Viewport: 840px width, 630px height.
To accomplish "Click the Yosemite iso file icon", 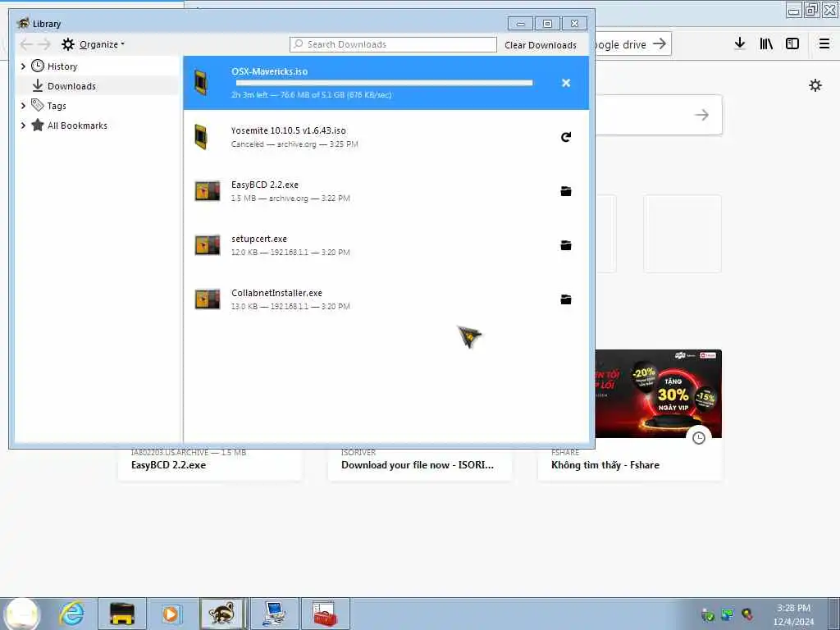I will tap(201, 137).
